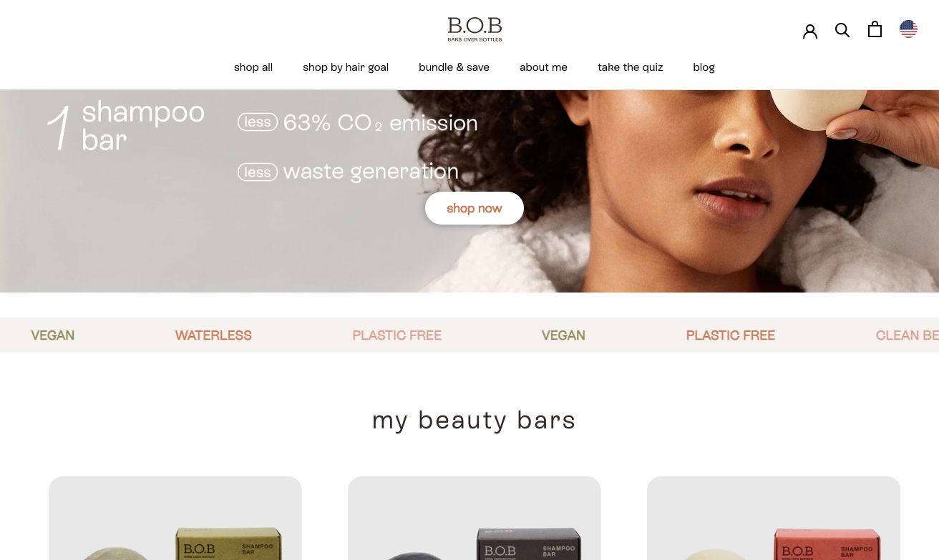Click the first PLASTIC FREE marquee label
The image size is (939, 560).
coord(396,335)
